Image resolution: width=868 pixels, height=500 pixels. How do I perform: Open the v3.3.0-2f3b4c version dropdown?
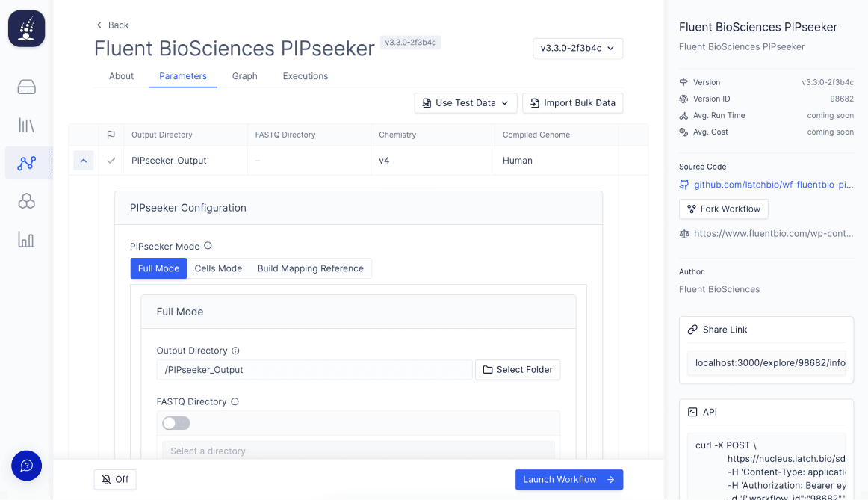coord(578,48)
